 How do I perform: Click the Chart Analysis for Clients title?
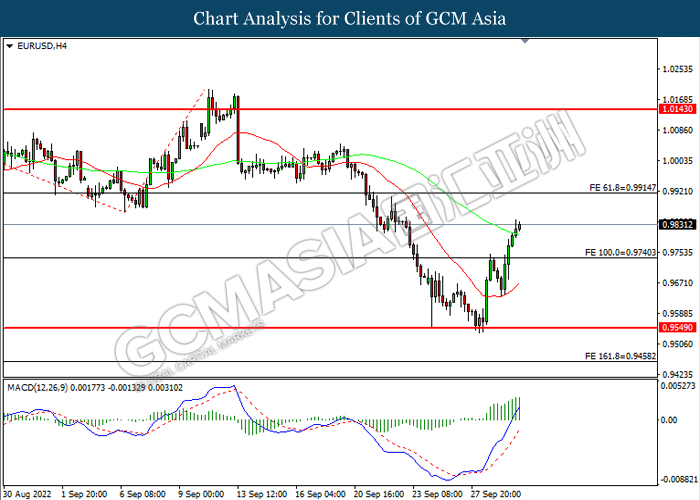tap(350, 19)
